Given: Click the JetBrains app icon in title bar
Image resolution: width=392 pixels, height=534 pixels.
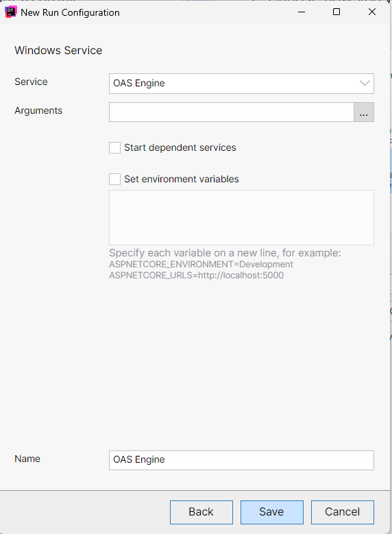Looking at the screenshot, I should click(x=10, y=12).
